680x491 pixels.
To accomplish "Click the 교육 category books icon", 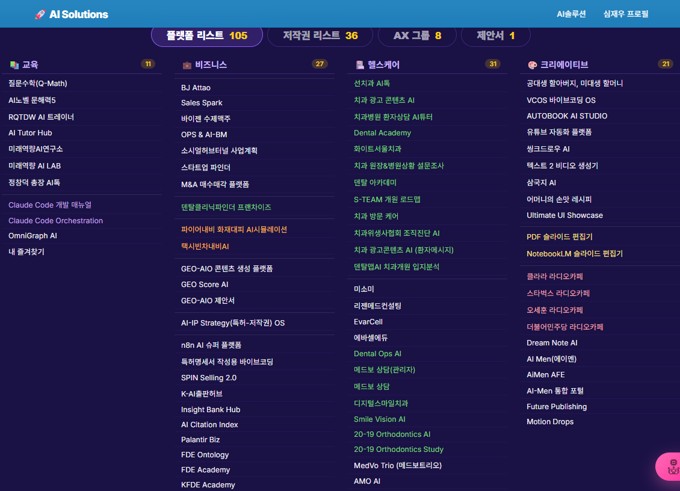I will (14, 65).
